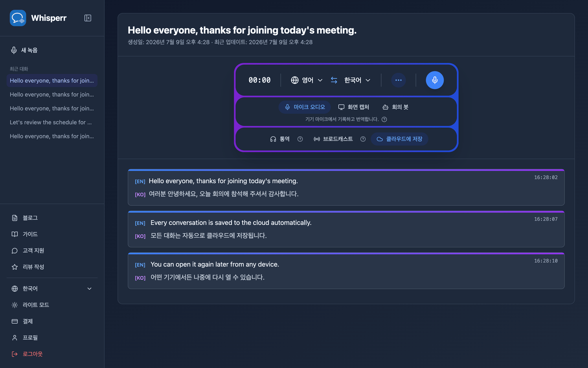Click the globe icon beside sidebar 한국어
The height and width of the screenshot is (368, 588).
click(x=15, y=289)
